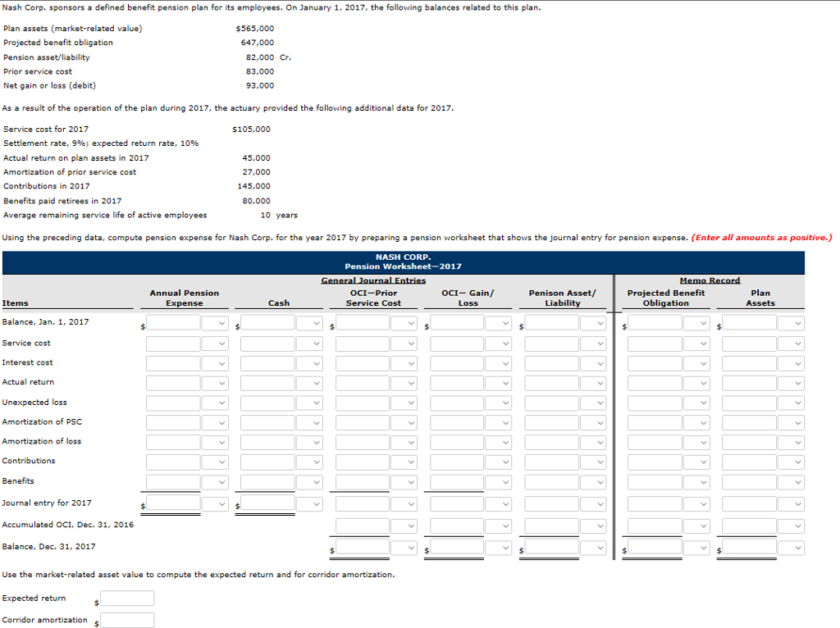This screenshot has height=628, width=840.
Task: Open Annual Pension Expense dropdown for Service cost
Action: pos(216,344)
